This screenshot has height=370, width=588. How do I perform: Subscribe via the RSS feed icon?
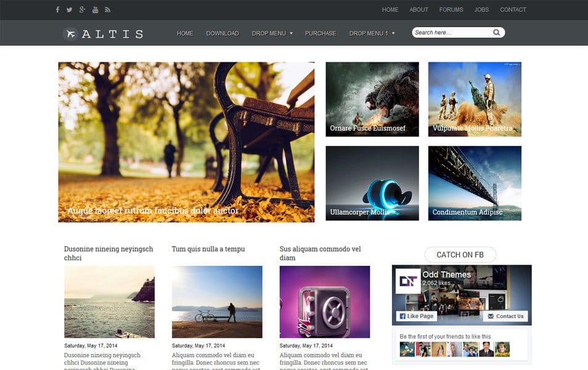108,9
